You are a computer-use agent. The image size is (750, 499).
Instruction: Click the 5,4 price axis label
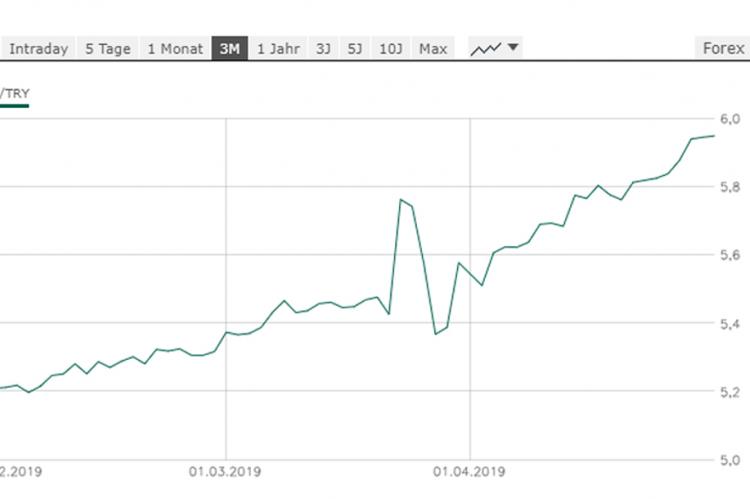[x=730, y=324]
